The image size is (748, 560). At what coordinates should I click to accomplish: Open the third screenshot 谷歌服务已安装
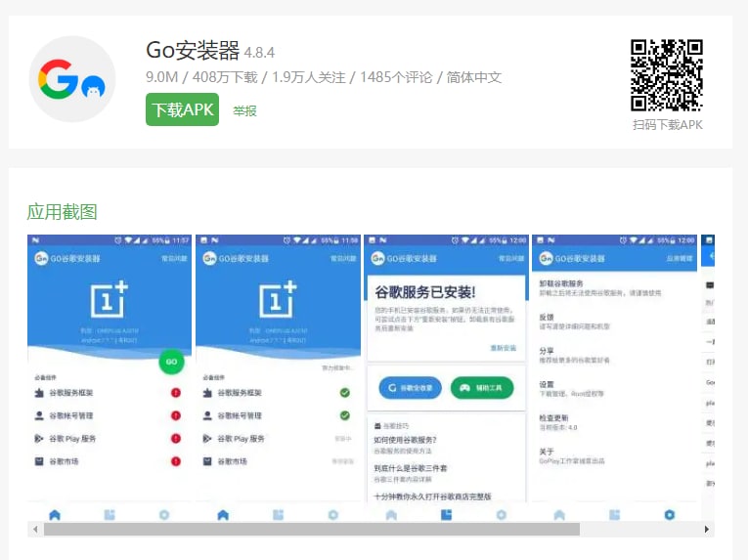446,378
